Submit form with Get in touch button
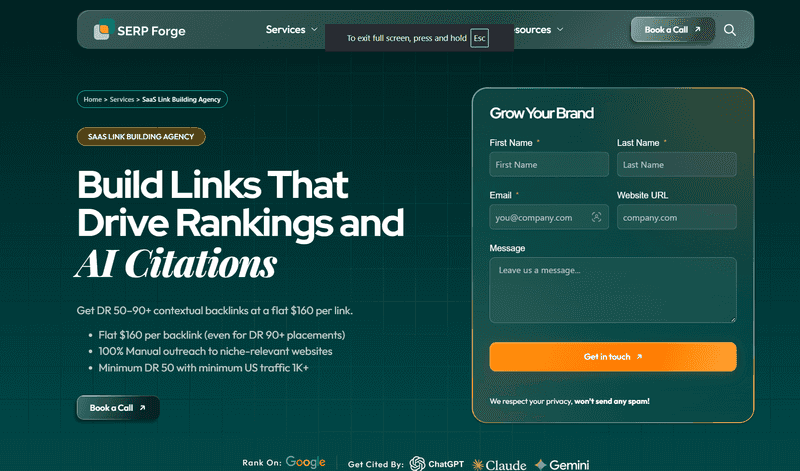Image resolution: width=800 pixels, height=471 pixels. click(x=613, y=357)
